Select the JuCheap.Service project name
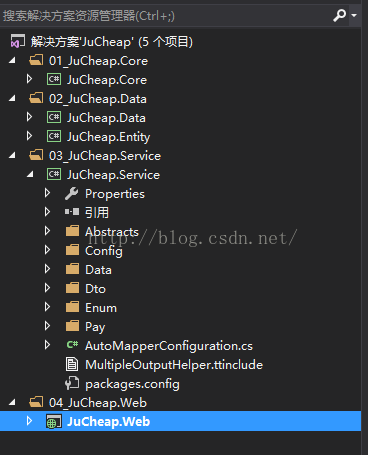This screenshot has width=368, height=455. [x=113, y=175]
